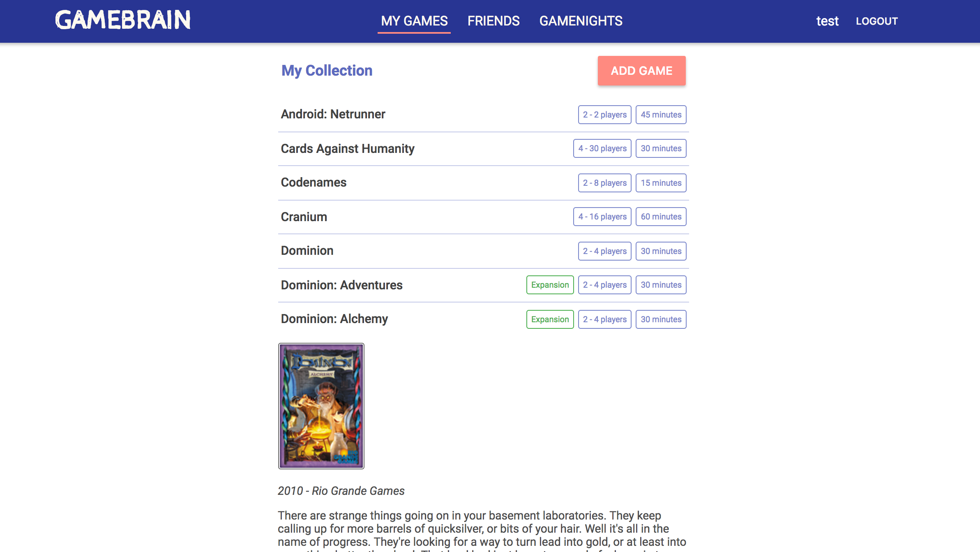The image size is (980, 552).
Task: Click the ADD GAME button
Action: [x=641, y=71]
